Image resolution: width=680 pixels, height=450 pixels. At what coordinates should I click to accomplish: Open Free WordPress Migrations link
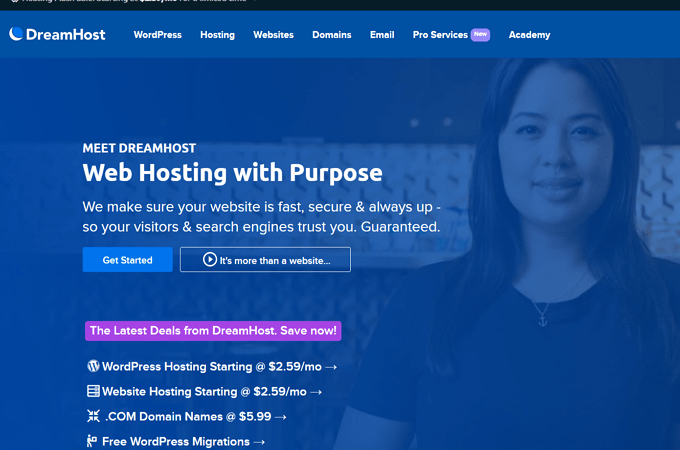click(176, 442)
